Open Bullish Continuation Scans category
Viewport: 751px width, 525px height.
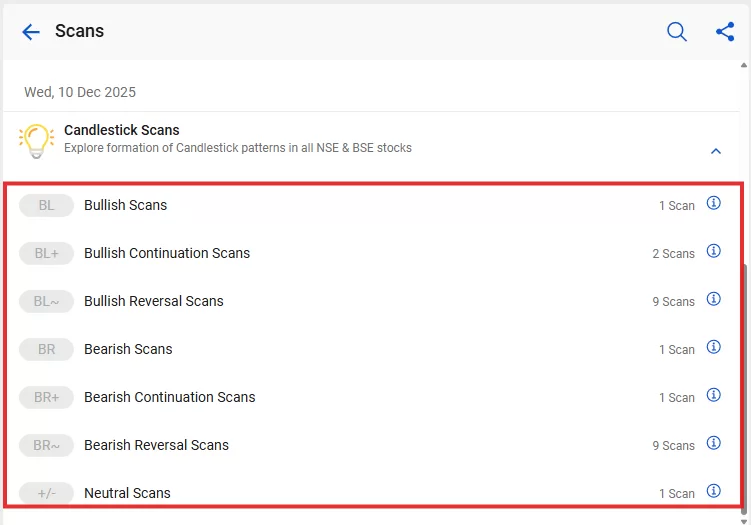click(167, 253)
